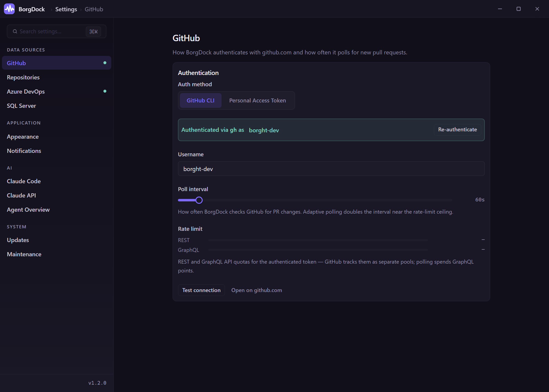The width and height of the screenshot is (549, 392).
Task: Click the Rate limit label
Action: (x=190, y=229)
